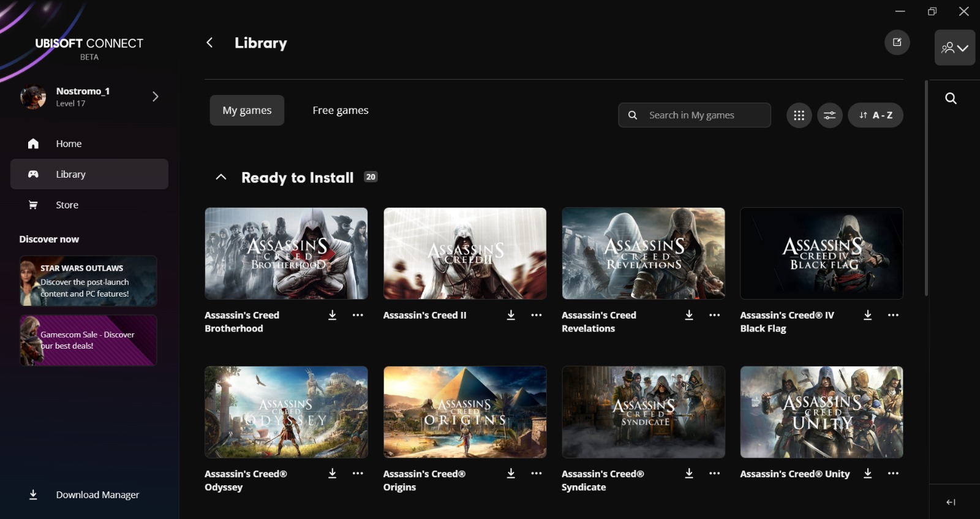
Task: Download Assassin's Creed Odyssey
Action: (333, 474)
